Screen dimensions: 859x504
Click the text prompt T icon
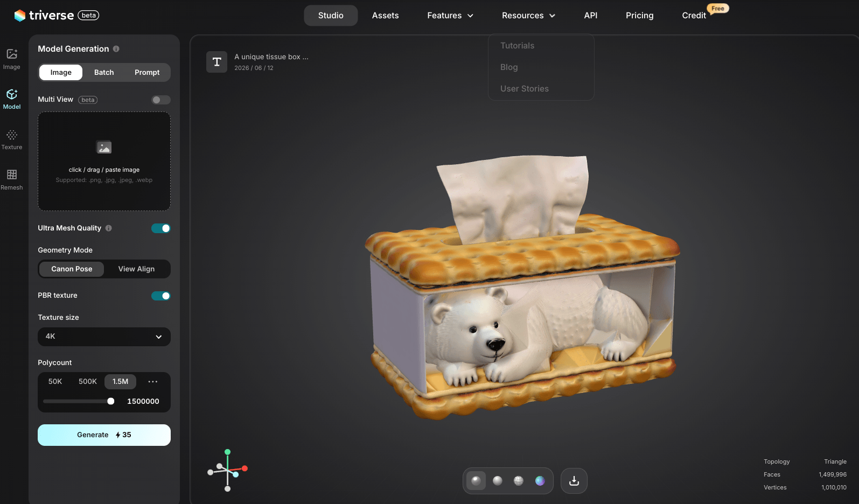tap(217, 62)
